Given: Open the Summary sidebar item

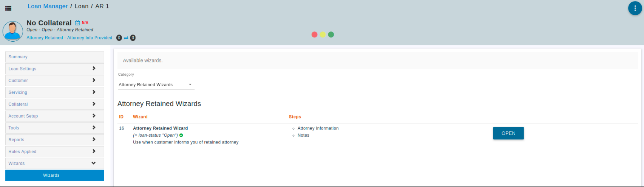Looking at the screenshot, I should (x=55, y=57).
